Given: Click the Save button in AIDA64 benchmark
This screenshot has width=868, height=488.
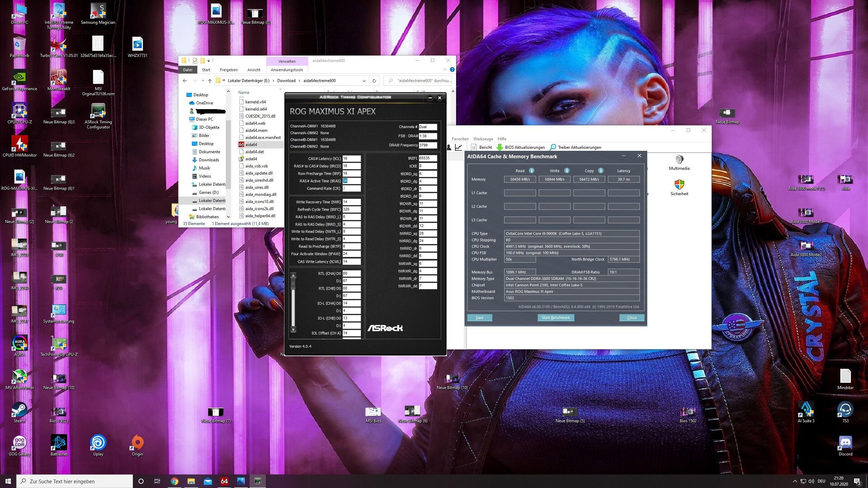Looking at the screenshot, I should (x=479, y=318).
